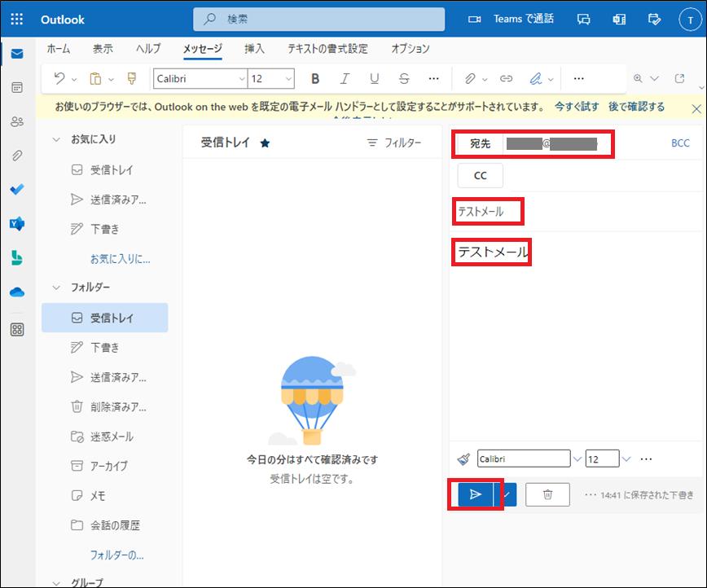Viewport: 707px width, 588px height.
Task: Click the BCC link
Action: (x=680, y=143)
